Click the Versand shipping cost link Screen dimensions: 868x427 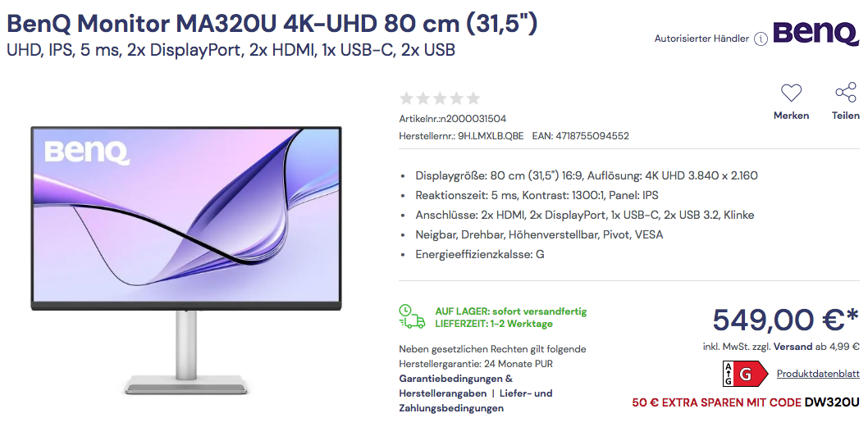(x=793, y=347)
